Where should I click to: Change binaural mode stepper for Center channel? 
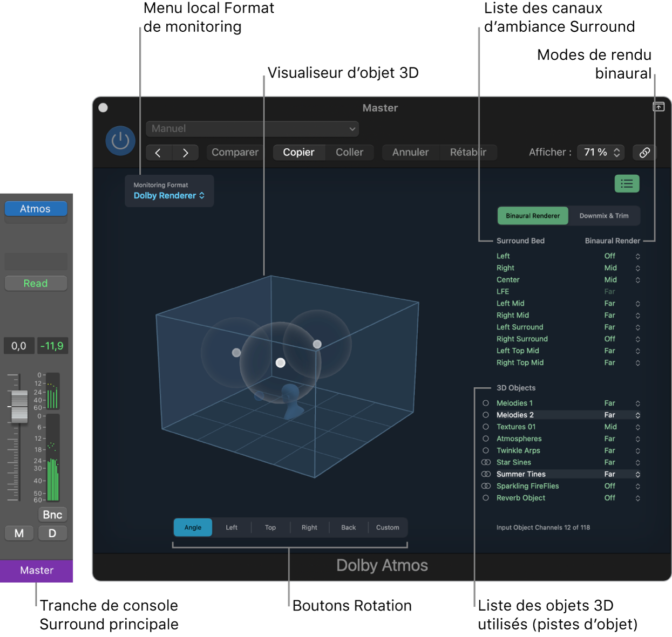637,280
